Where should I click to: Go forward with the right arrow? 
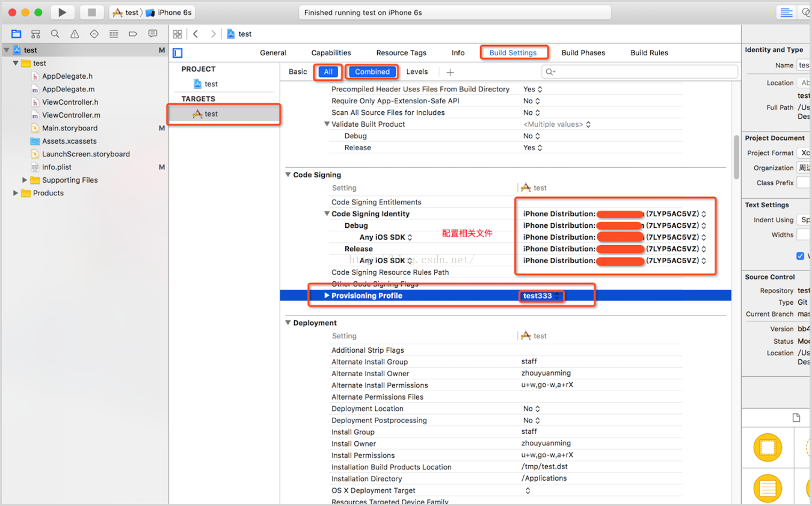coord(213,34)
